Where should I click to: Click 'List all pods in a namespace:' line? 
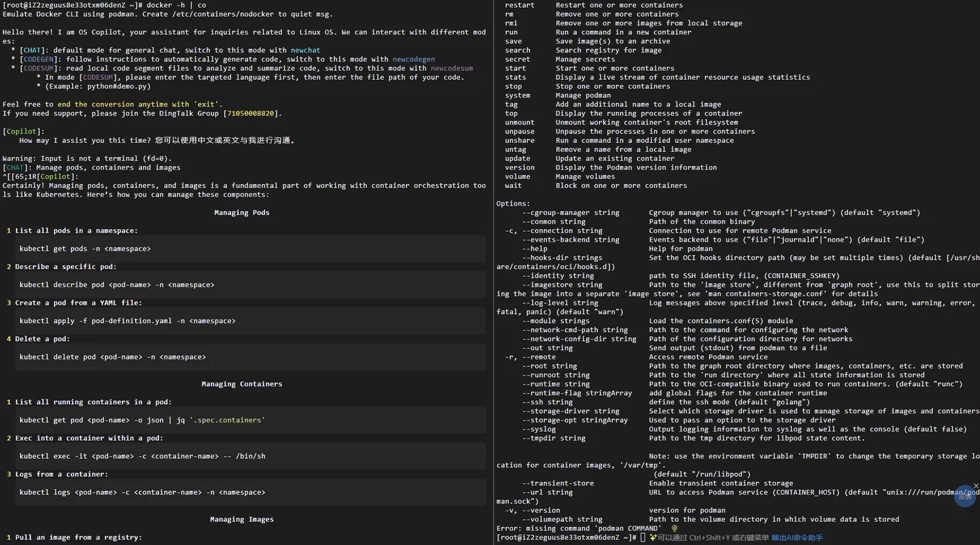(76, 231)
